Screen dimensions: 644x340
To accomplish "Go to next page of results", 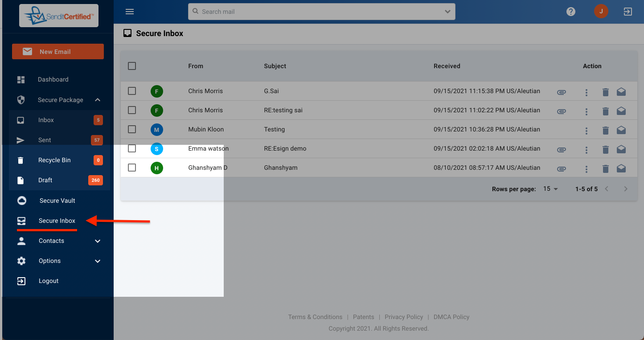I will click(625, 189).
